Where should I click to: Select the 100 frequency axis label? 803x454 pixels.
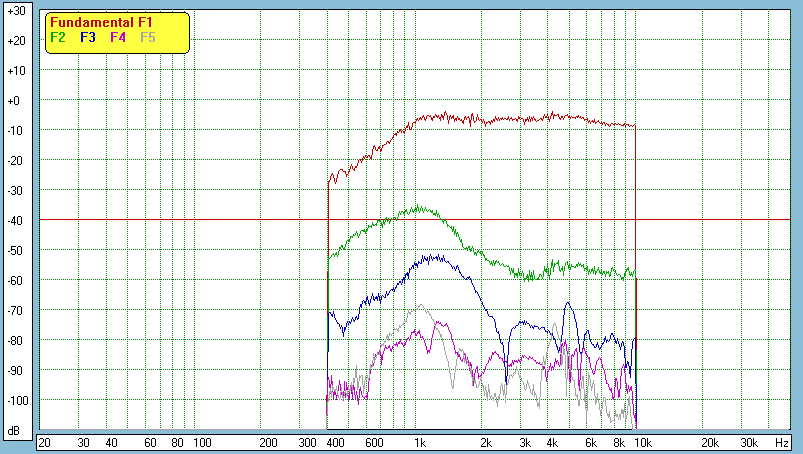click(x=201, y=442)
